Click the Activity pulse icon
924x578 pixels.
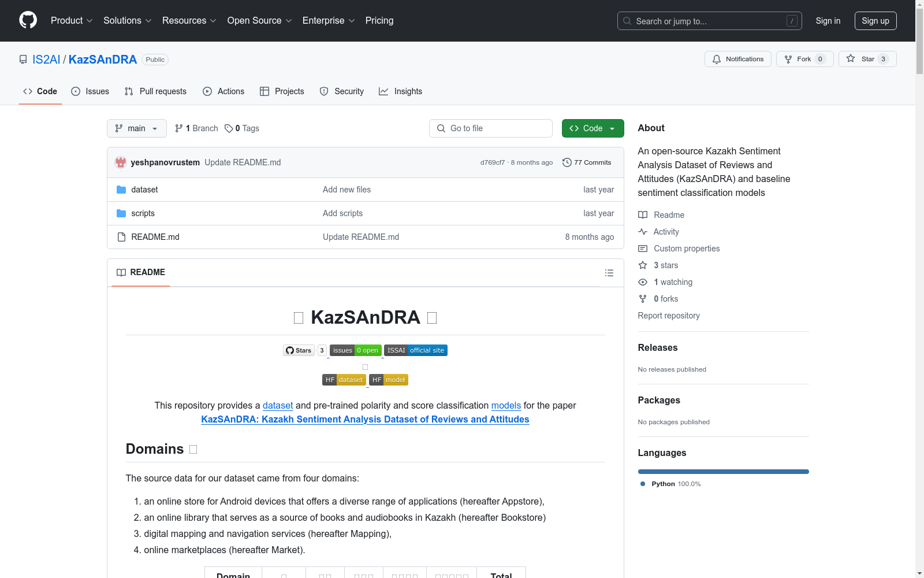click(643, 232)
